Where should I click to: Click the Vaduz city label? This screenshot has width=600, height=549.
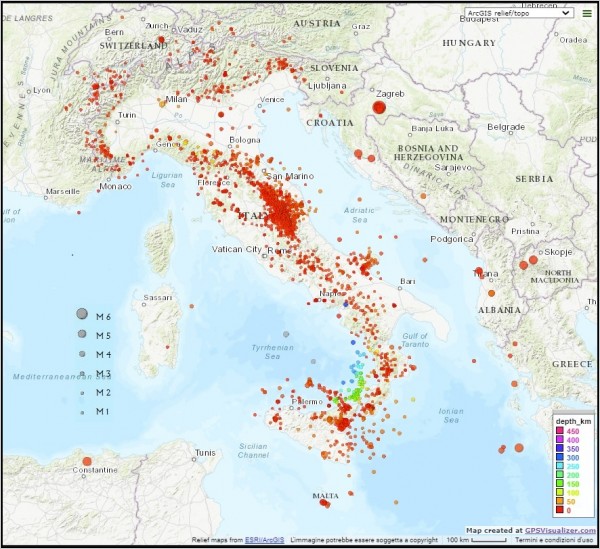(x=190, y=30)
